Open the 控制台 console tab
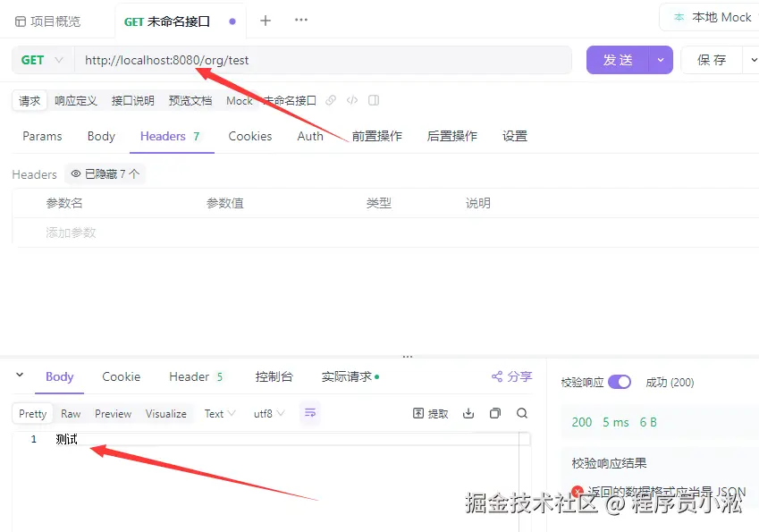The height and width of the screenshot is (532, 759). click(274, 376)
